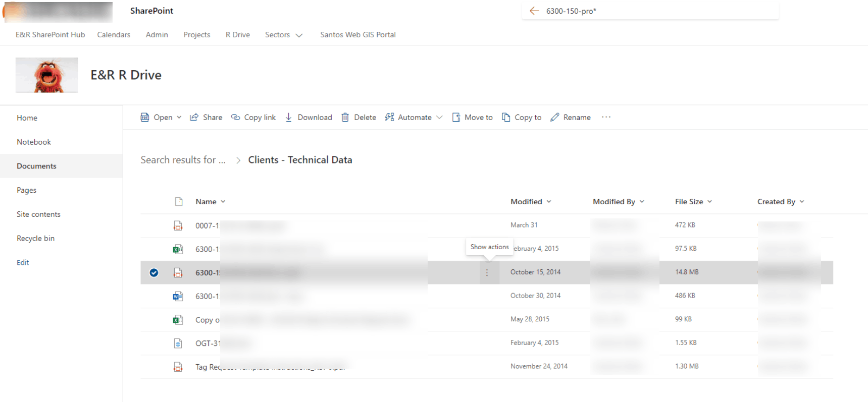The height and width of the screenshot is (402, 868).
Task: Click the back arrow in search box
Action: (534, 11)
